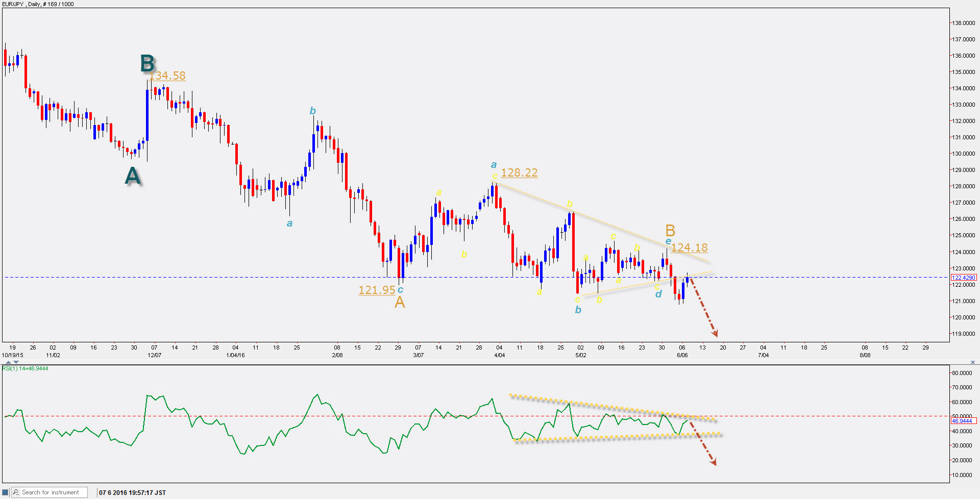
Task: Click the 6/06 date label
Action: [682, 355]
